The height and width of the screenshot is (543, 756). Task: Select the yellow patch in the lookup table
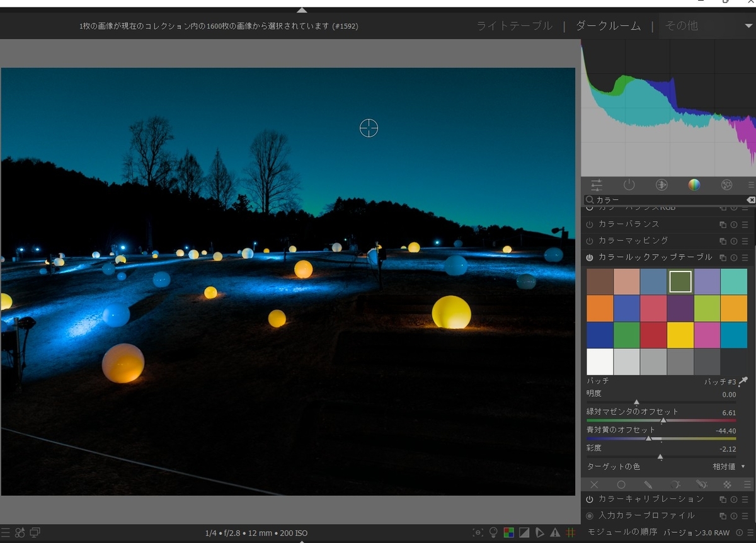[680, 334]
